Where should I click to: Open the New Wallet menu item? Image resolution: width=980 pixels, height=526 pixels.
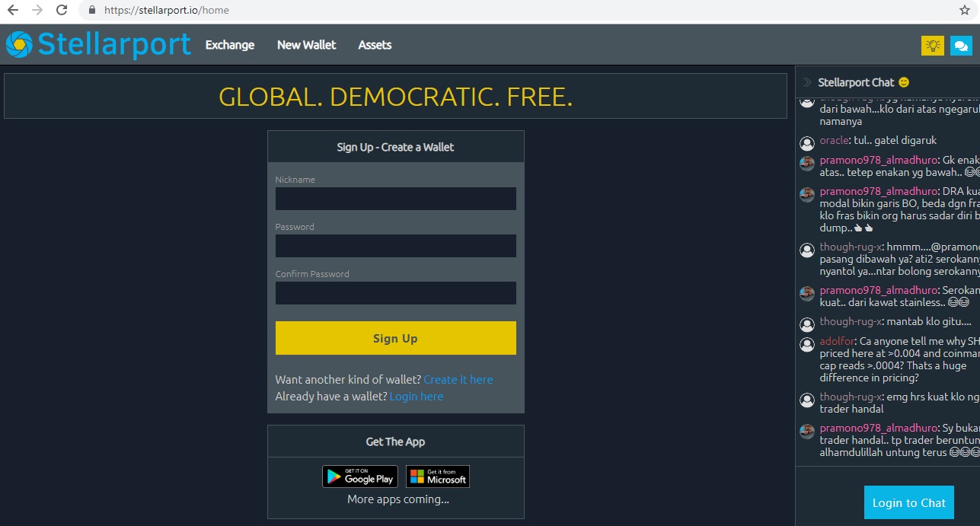pyautogui.click(x=306, y=45)
